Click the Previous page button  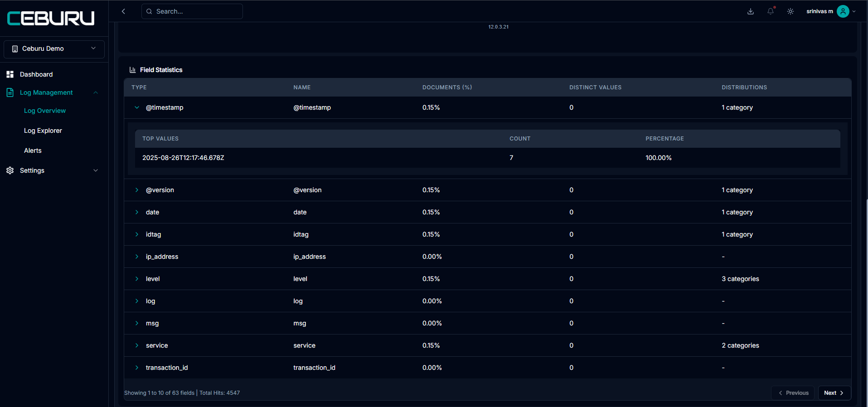pos(793,393)
